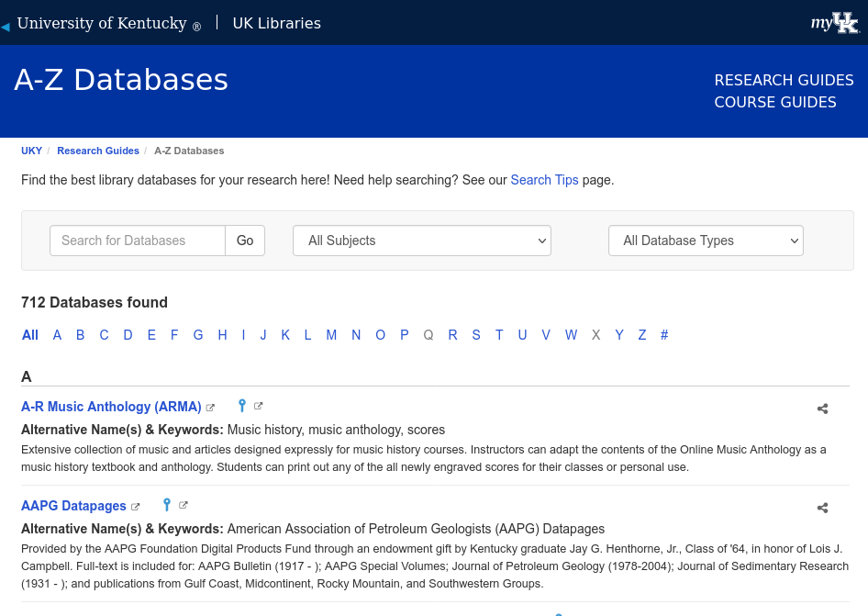Click the Go search button

coord(245,241)
